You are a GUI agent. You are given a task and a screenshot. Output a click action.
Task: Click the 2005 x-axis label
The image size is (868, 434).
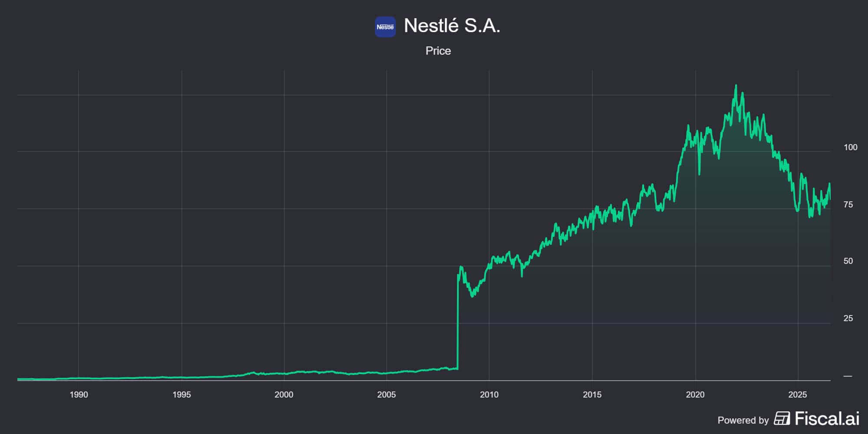386,395
